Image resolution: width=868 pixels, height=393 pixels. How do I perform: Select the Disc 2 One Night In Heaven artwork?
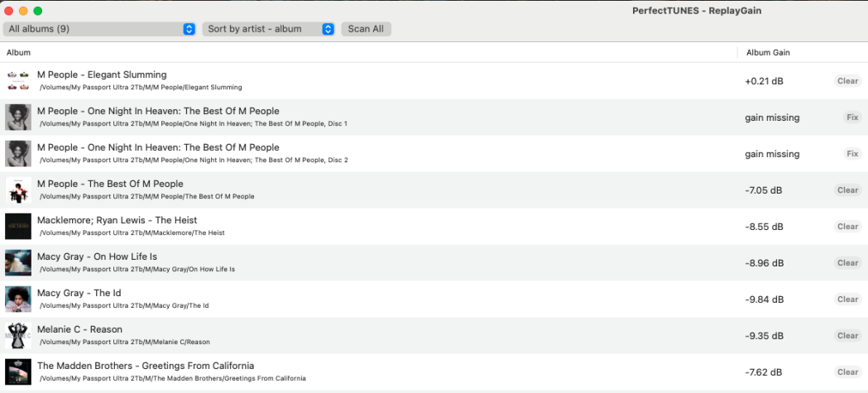(x=17, y=153)
